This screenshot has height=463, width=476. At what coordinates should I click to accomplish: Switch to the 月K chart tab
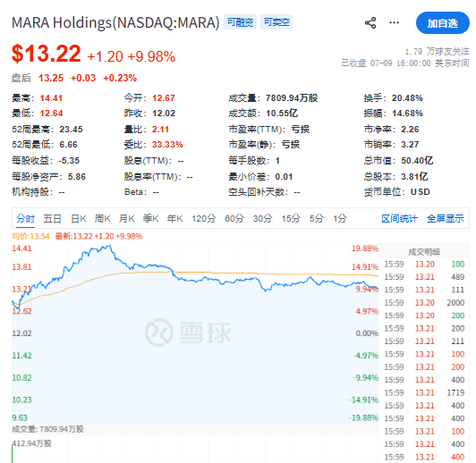point(126,219)
